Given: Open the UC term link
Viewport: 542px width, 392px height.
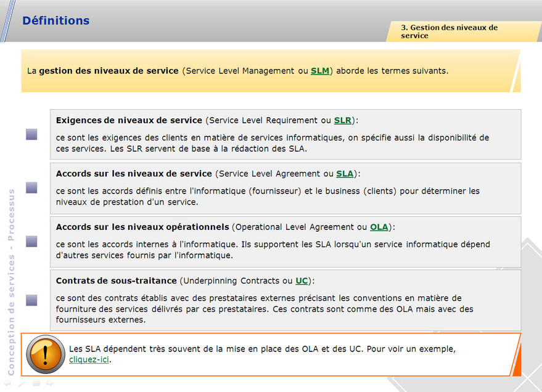Looking at the screenshot, I should [x=302, y=281].
